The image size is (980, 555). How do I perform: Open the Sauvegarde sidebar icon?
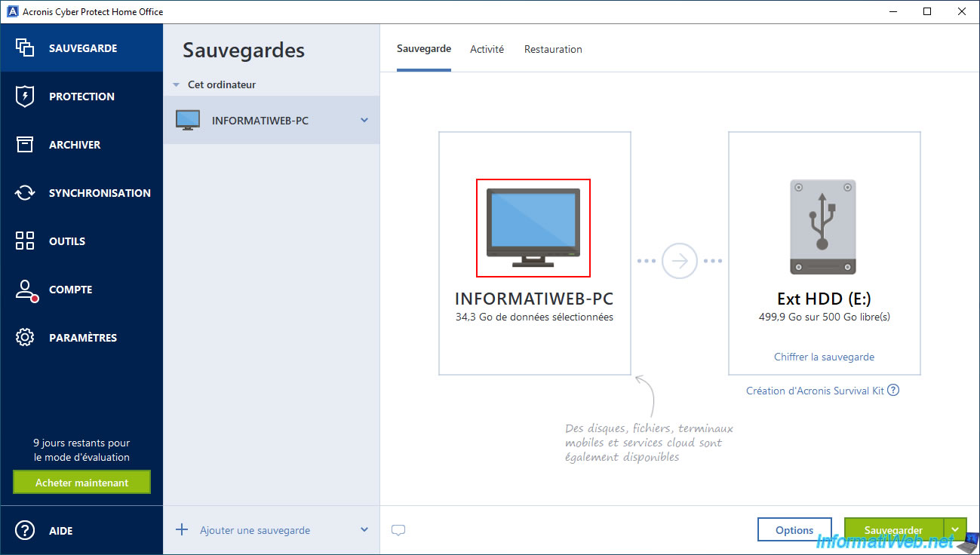[25, 48]
